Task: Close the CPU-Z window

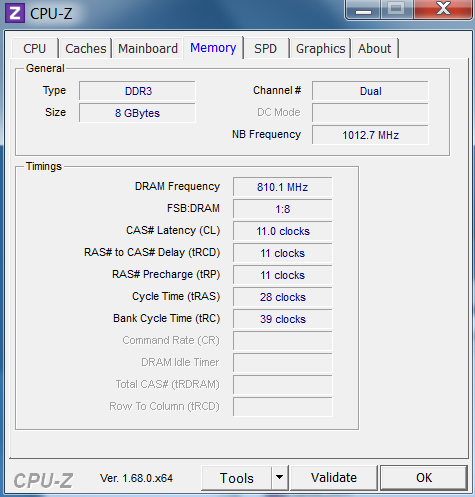Action: 443,9
